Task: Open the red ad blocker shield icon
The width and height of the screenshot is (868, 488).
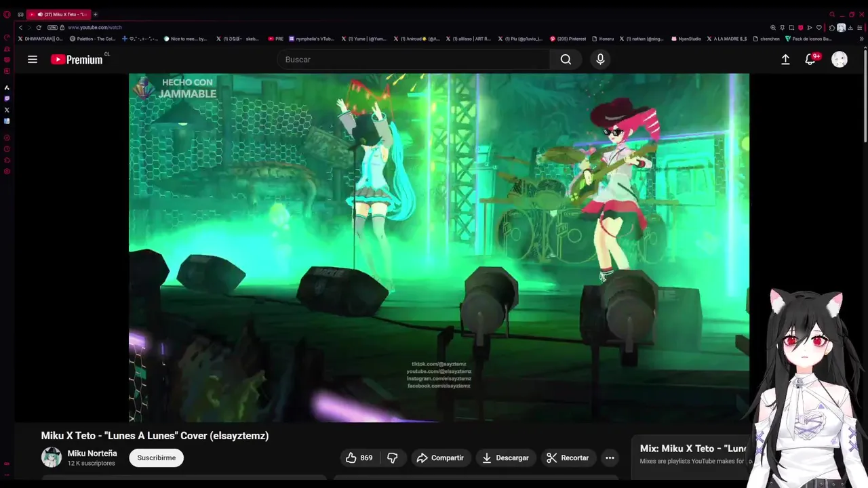Action: click(x=801, y=28)
